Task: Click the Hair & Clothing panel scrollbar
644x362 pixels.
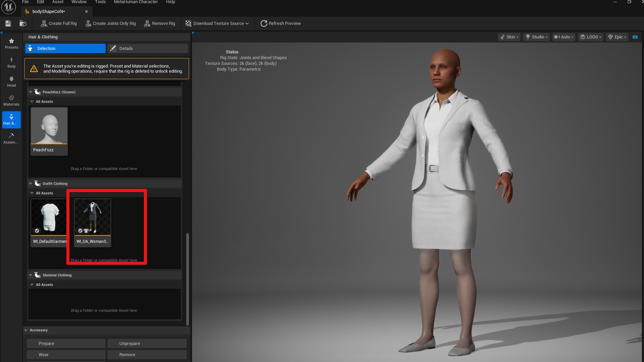Action: pos(188,278)
